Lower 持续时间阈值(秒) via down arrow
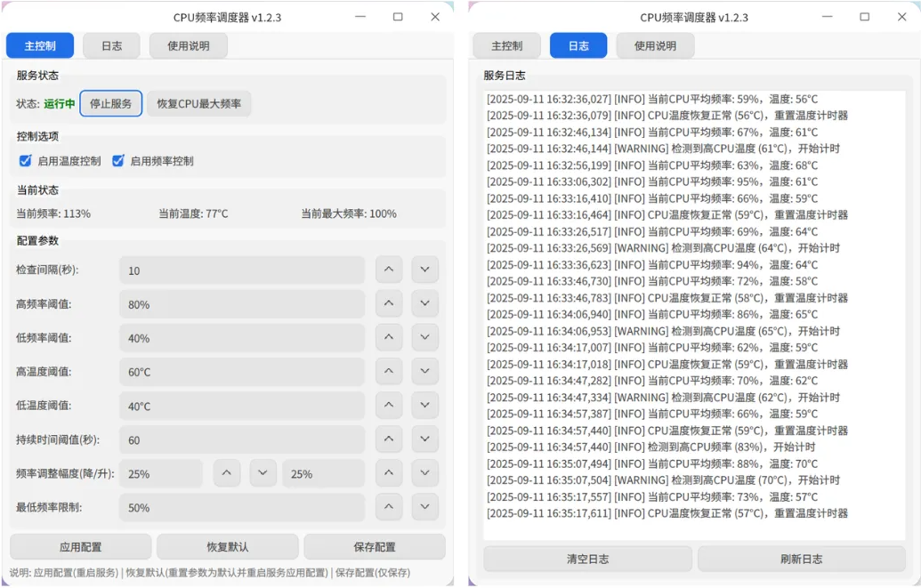The height and width of the screenshot is (588, 921). [424, 439]
